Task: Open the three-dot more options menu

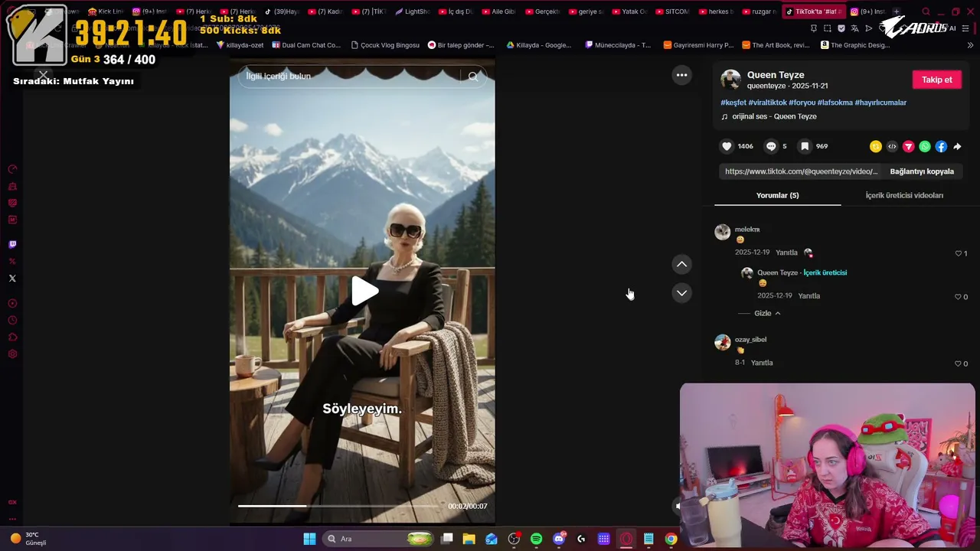Action: [x=681, y=75]
